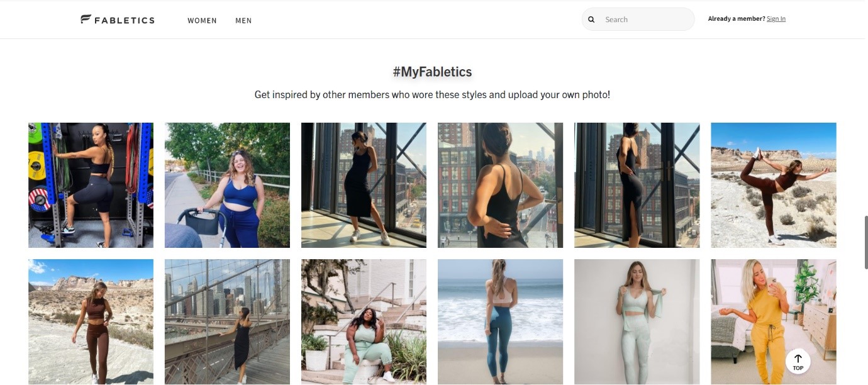Open the black dress photo facing window
The image size is (868, 385).
tap(364, 185)
